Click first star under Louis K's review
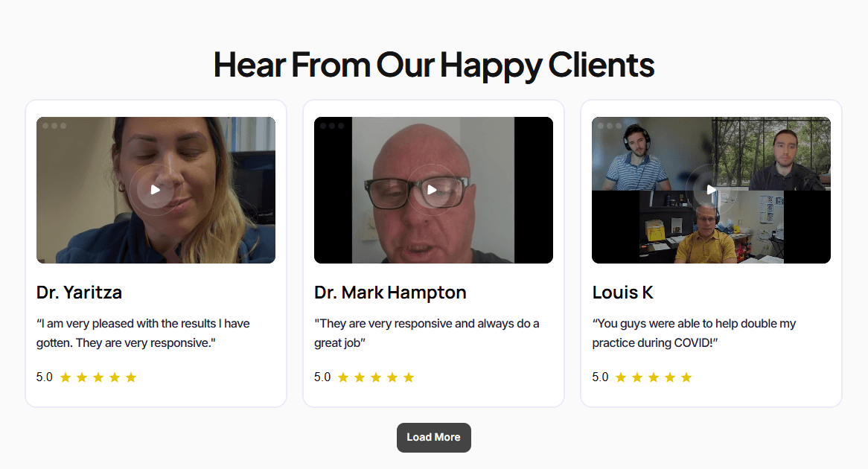The width and height of the screenshot is (868, 469). point(621,377)
